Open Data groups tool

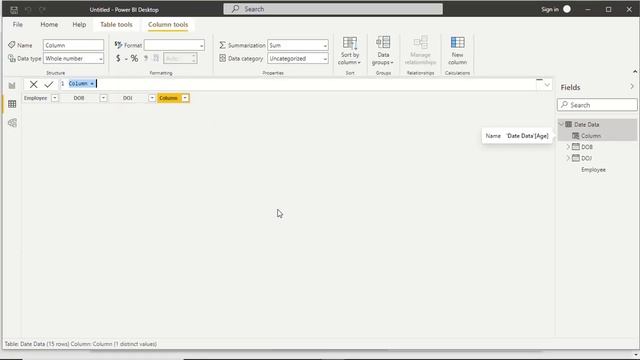(383, 51)
